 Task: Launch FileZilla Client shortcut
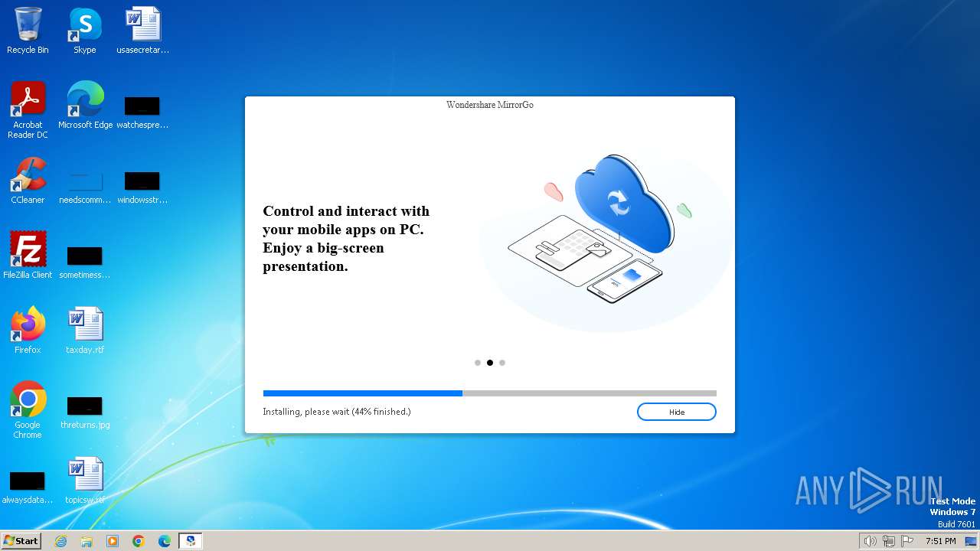coord(28,255)
